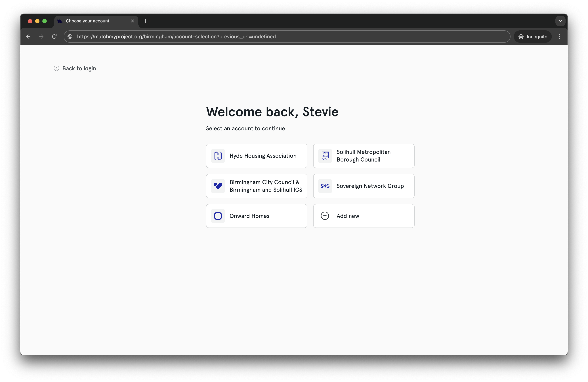588x382 pixels.
Task: Click the Incognito indicator button
Action: tap(533, 37)
